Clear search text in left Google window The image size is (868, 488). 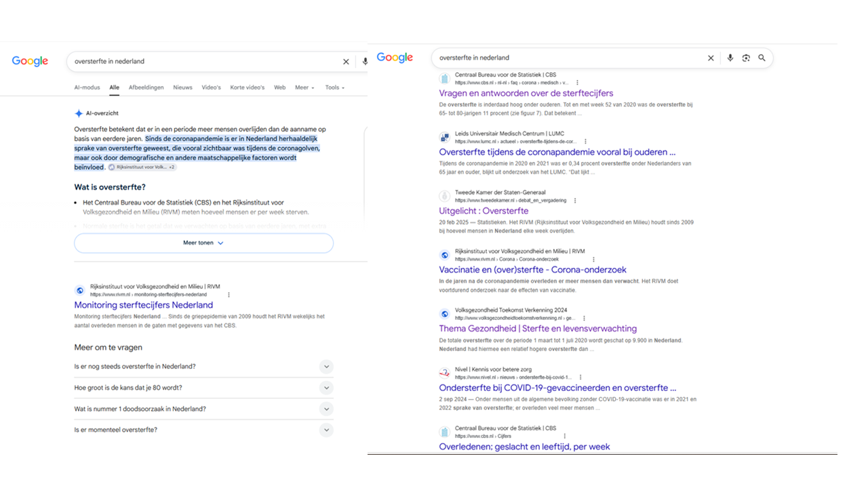point(346,62)
